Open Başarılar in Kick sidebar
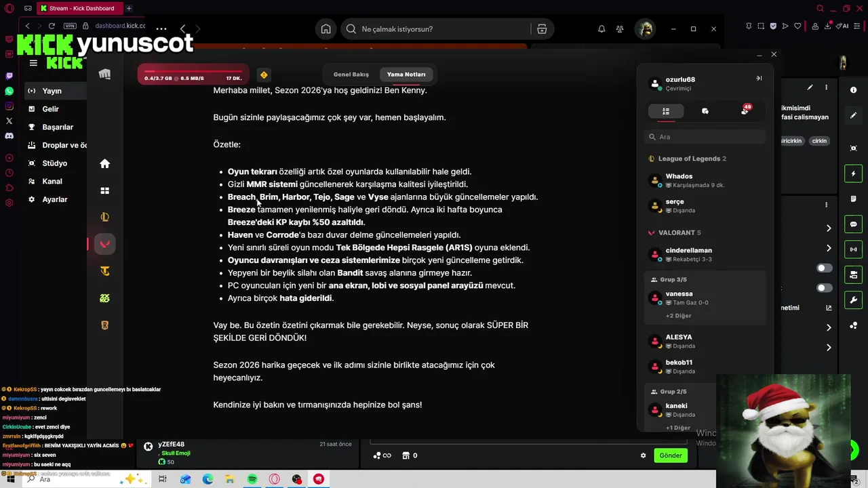The height and width of the screenshot is (488, 868). 57,127
